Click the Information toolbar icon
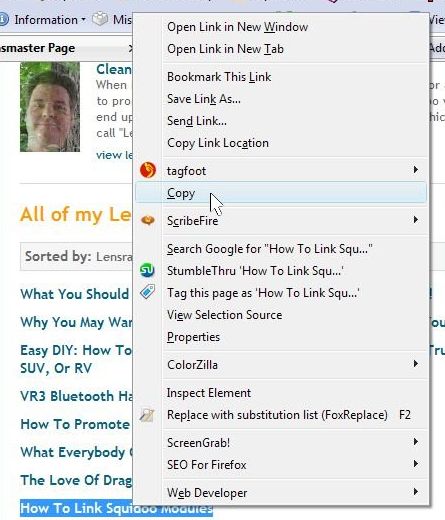The height and width of the screenshot is (520, 445). [x=3, y=19]
